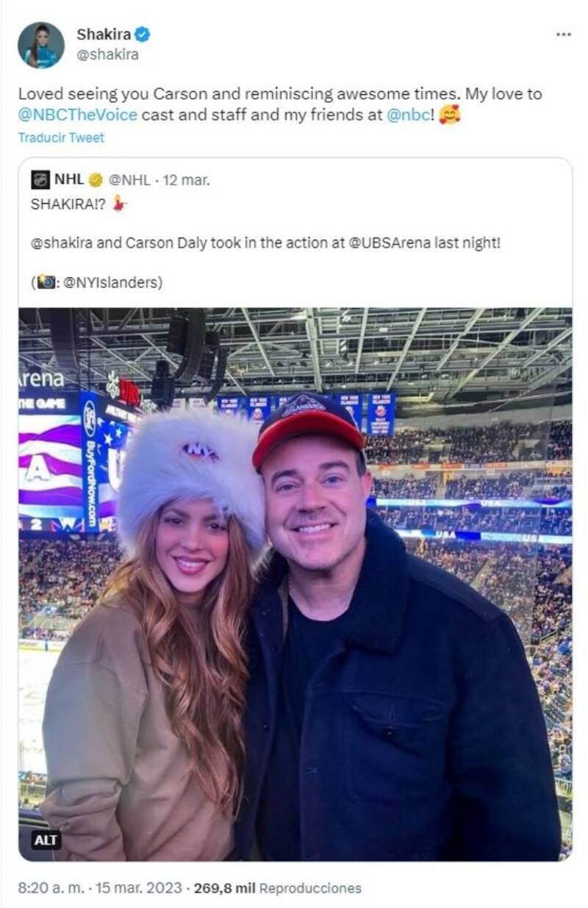Click the blue verified badge beside Shakira
This screenshot has width=588, height=908.
(x=143, y=34)
